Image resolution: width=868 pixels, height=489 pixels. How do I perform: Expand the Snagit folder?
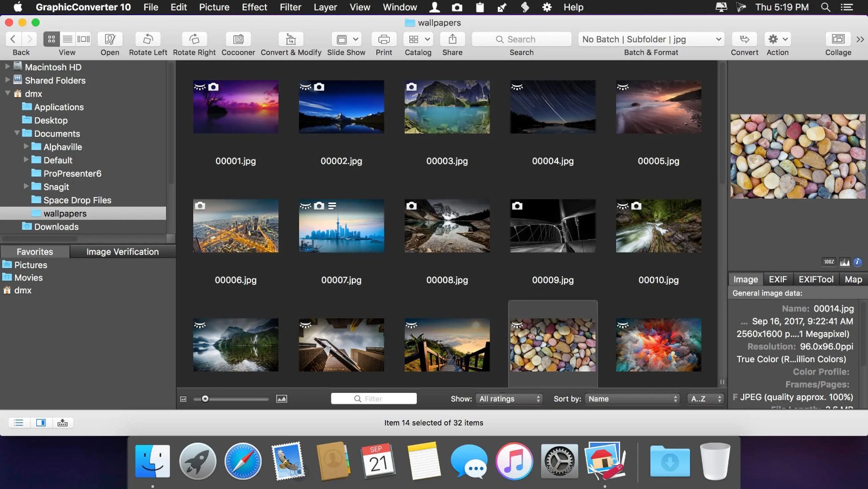tap(26, 186)
